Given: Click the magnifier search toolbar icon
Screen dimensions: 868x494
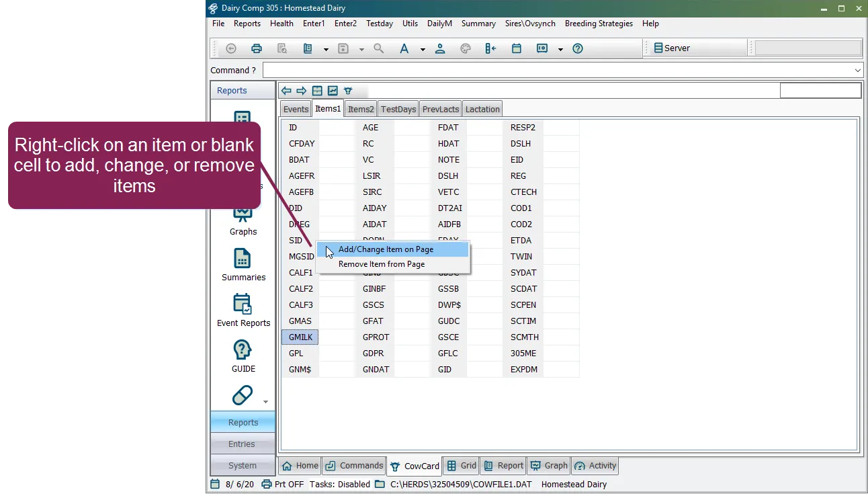Looking at the screenshot, I should [379, 48].
